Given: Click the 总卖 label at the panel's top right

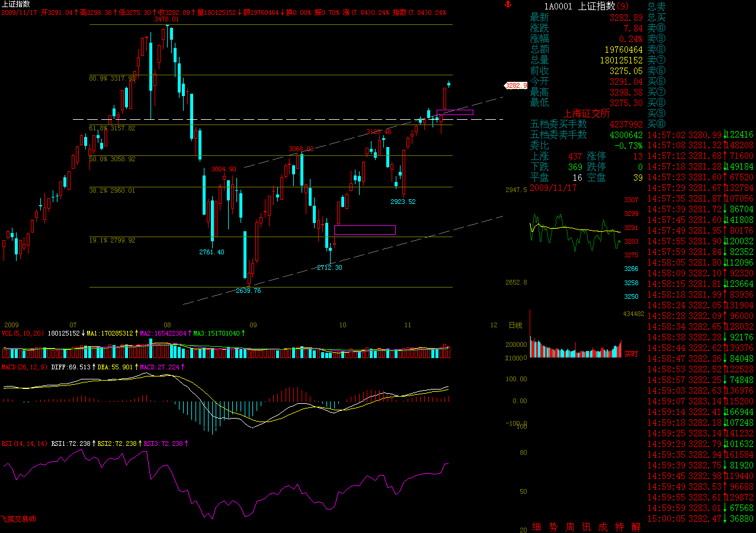Looking at the screenshot, I should pos(656,6).
